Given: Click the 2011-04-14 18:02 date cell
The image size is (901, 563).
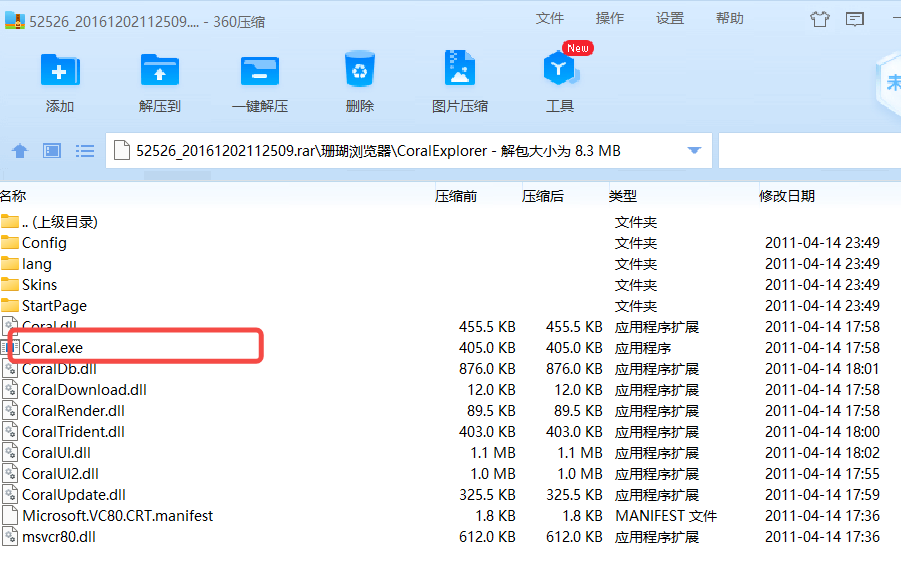Looking at the screenshot, I should tap(822, 453).
